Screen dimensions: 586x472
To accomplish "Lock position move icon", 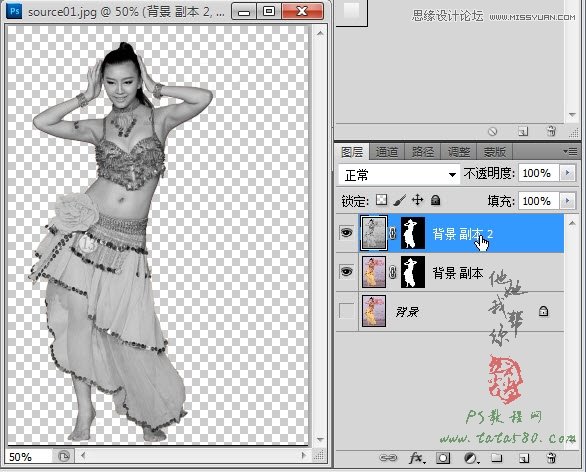I will [x=417, y=200].
